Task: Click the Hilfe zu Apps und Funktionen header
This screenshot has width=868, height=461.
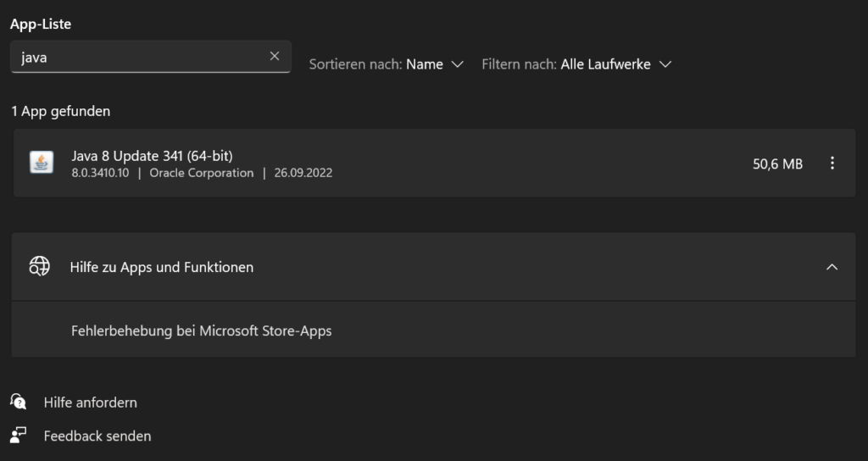Action: pyautogui.click(x=161, y=267)
